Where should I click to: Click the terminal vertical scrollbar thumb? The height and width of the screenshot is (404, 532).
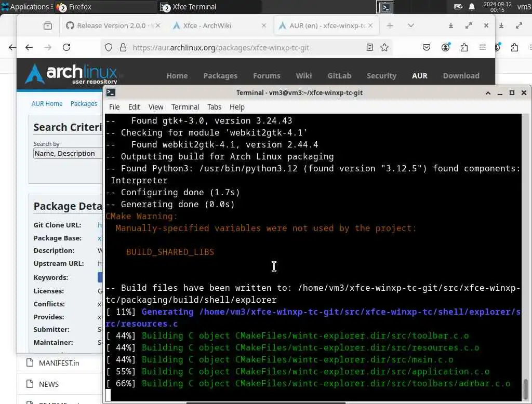click(x=525, y=390)
